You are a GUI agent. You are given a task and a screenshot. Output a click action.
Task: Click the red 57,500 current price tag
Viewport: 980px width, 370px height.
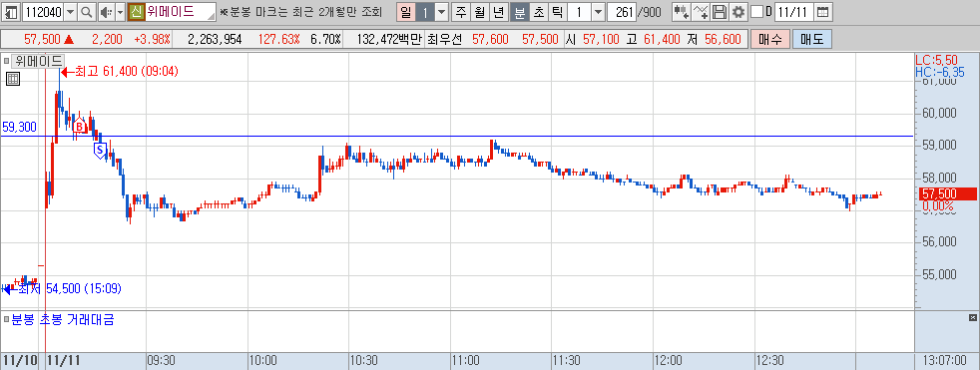pos(946,194)
